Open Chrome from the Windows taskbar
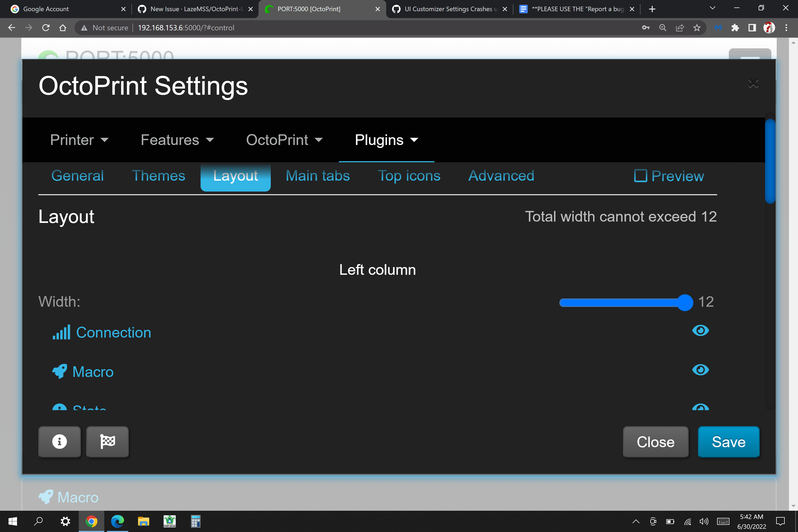This screenshot has width=798, height=532. 91,521
